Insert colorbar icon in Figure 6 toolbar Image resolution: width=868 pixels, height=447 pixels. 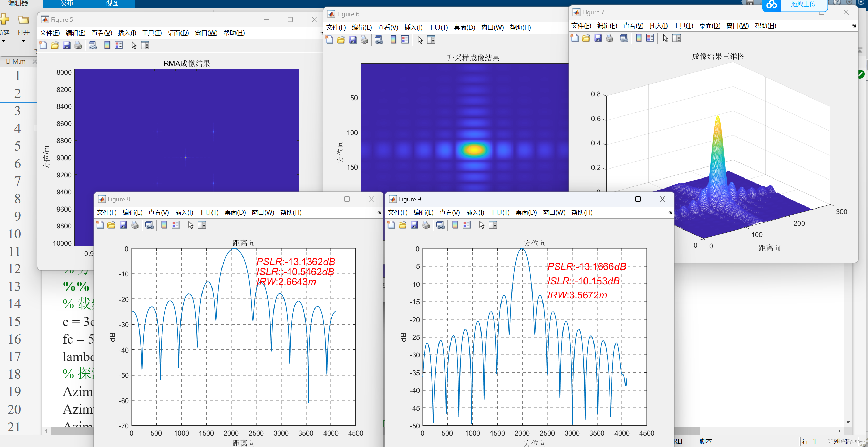click(x=393, y=40)
